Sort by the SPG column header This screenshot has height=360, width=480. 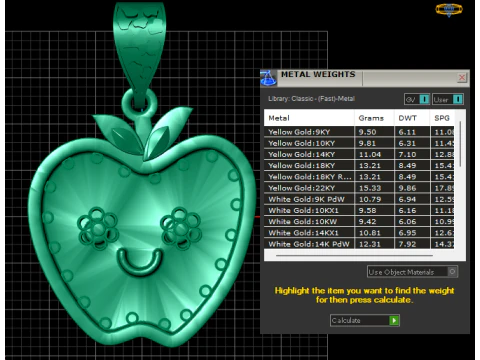point(442,118)
